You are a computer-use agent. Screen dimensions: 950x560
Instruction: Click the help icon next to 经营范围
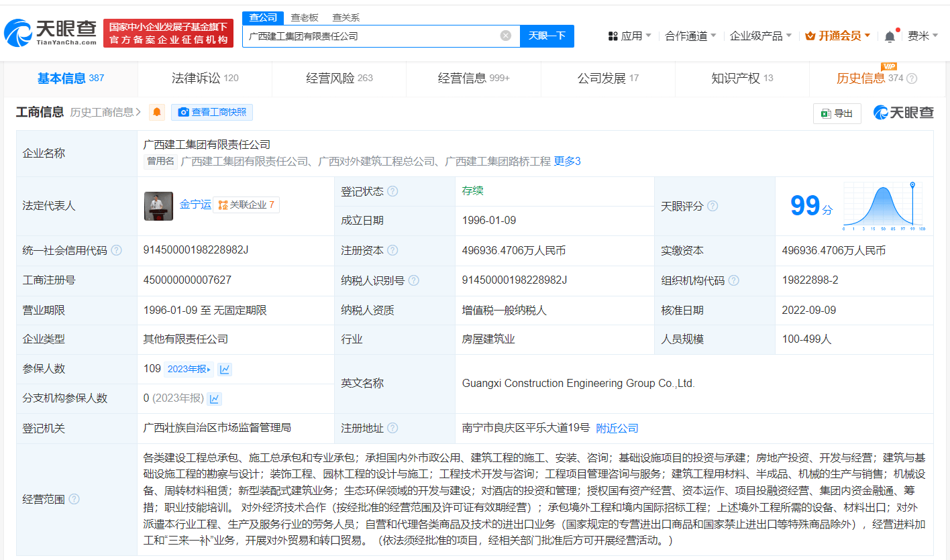[x=74, y=499]
